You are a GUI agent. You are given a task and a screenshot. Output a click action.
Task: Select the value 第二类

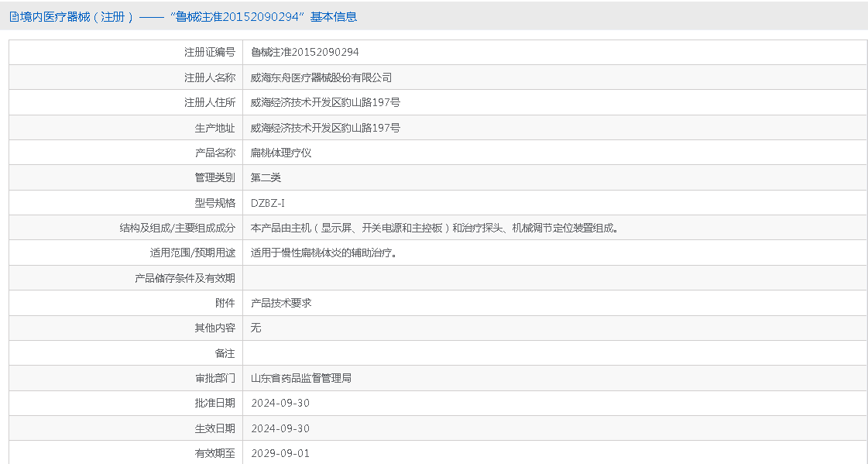click(x=266, y=177)
